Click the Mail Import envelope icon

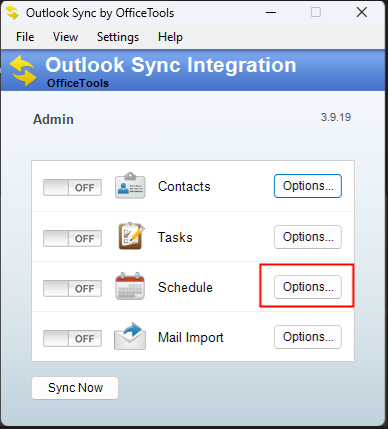point(130,336)
